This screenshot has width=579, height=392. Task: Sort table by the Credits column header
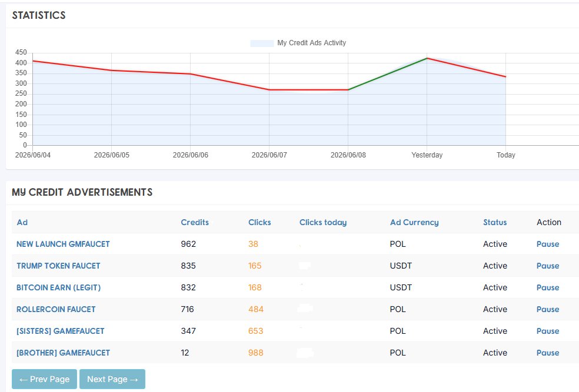[x=195, y=222]
